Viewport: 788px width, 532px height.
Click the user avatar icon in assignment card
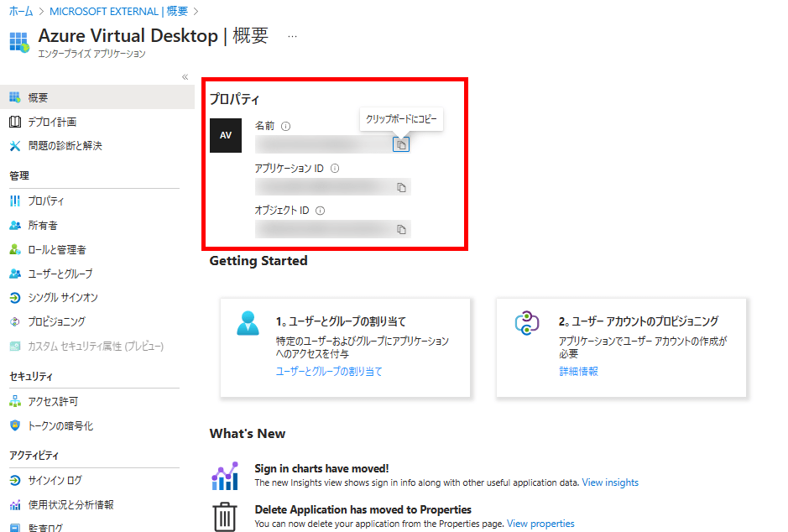point(248,323)
